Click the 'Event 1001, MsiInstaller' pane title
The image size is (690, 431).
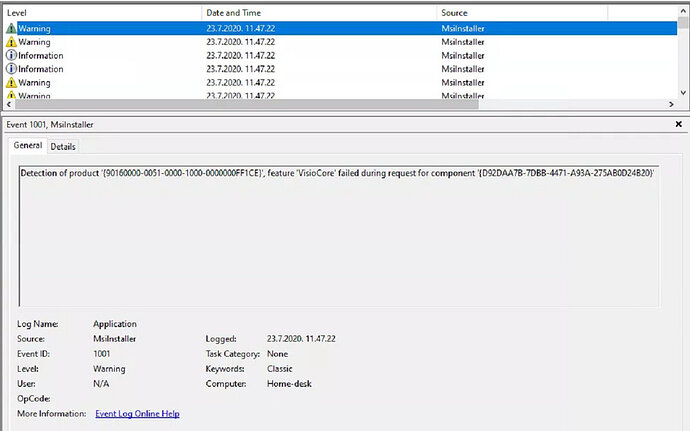point(50,125)
